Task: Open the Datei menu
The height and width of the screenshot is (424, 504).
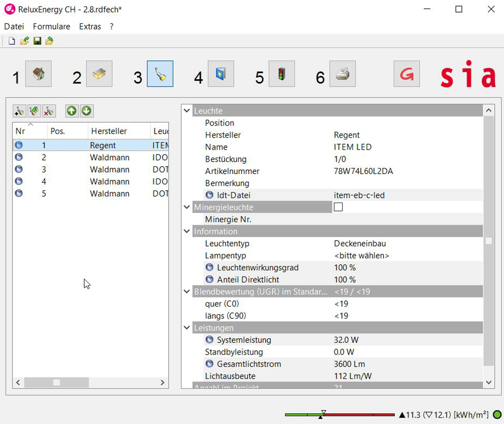Action: pyautogui.click(x=14, y=26)
